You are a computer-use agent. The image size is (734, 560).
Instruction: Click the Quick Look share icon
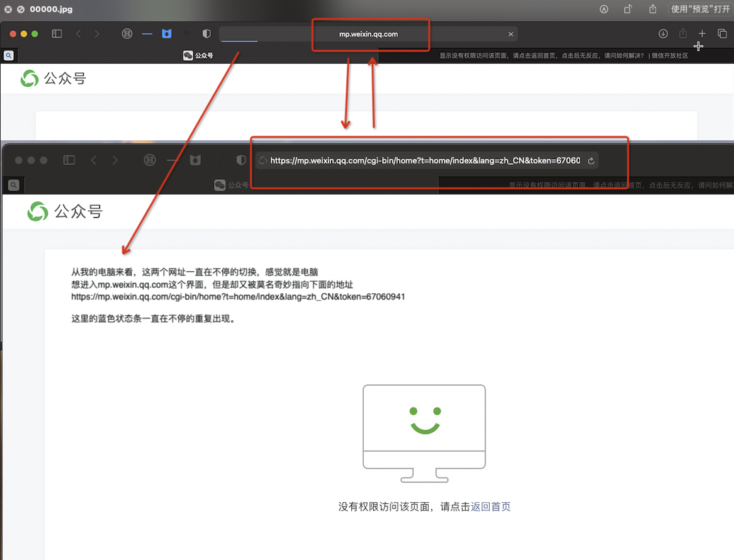coord(653,9)
